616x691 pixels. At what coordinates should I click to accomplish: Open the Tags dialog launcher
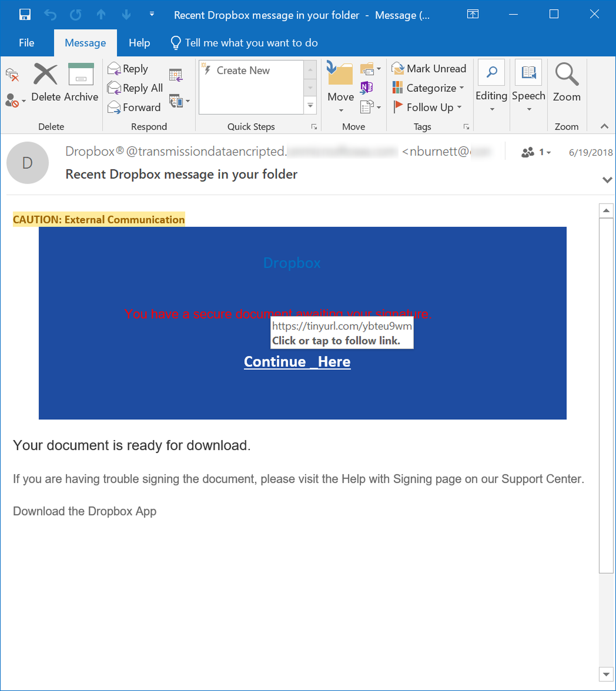(x=466, y=127)
